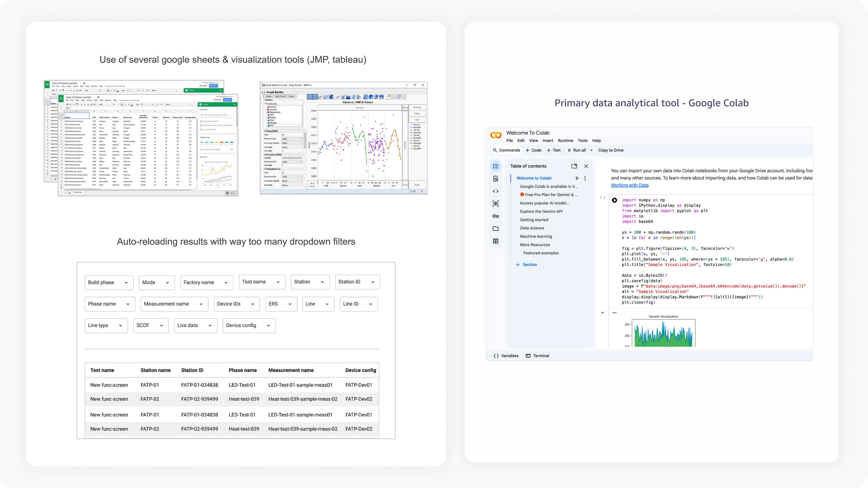Open the Data table icon in sidebar
The height and width of the screenshot is (488, 868).
coord(496,241)
